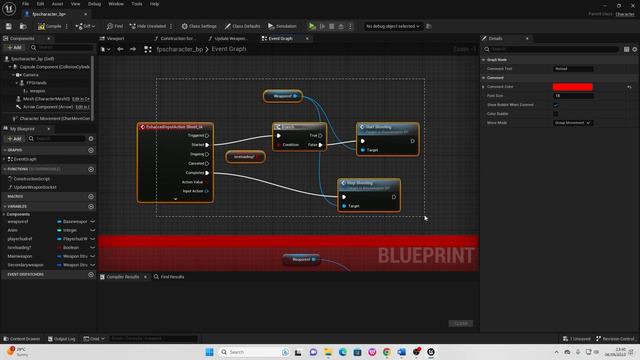This screenshot has height=360, width=640.
Task: Click the Components panel search field
Action: (61, 48)
